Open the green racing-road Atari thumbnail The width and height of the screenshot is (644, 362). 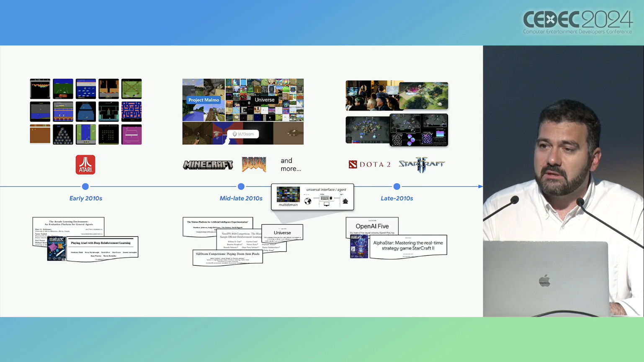tap(63, 89)
